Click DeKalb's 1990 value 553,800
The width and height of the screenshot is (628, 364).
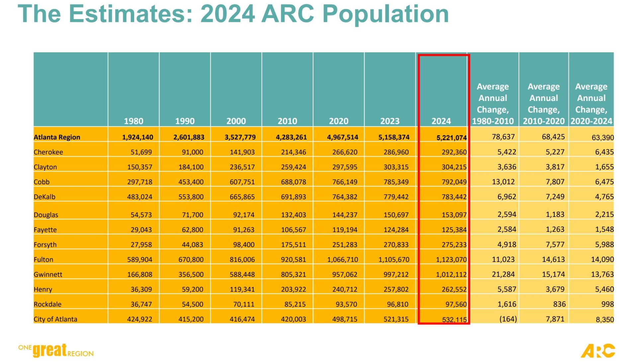(191, 196)
